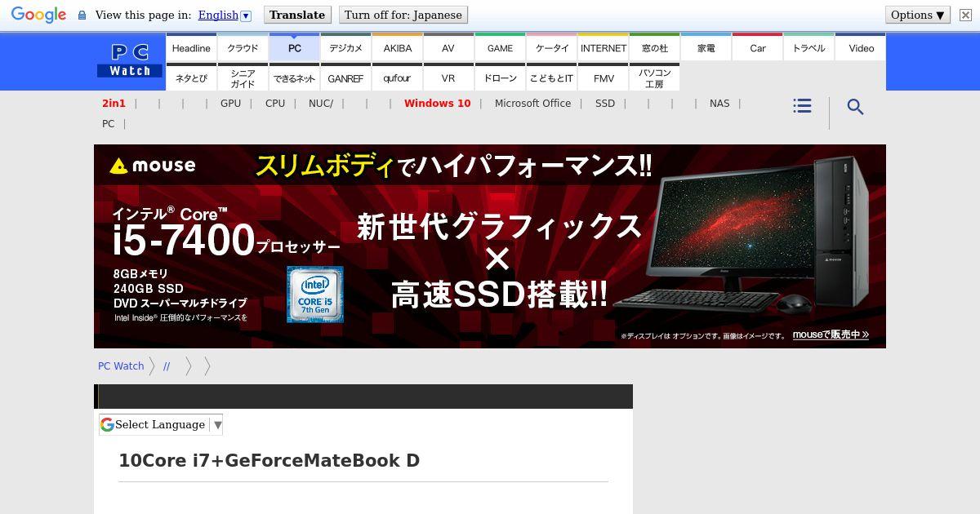
Task: Open the シニアガイド tab
Action: [243, 78]
